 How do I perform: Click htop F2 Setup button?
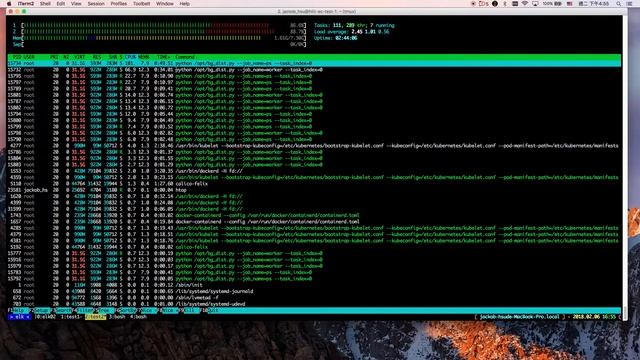(39, 311)
